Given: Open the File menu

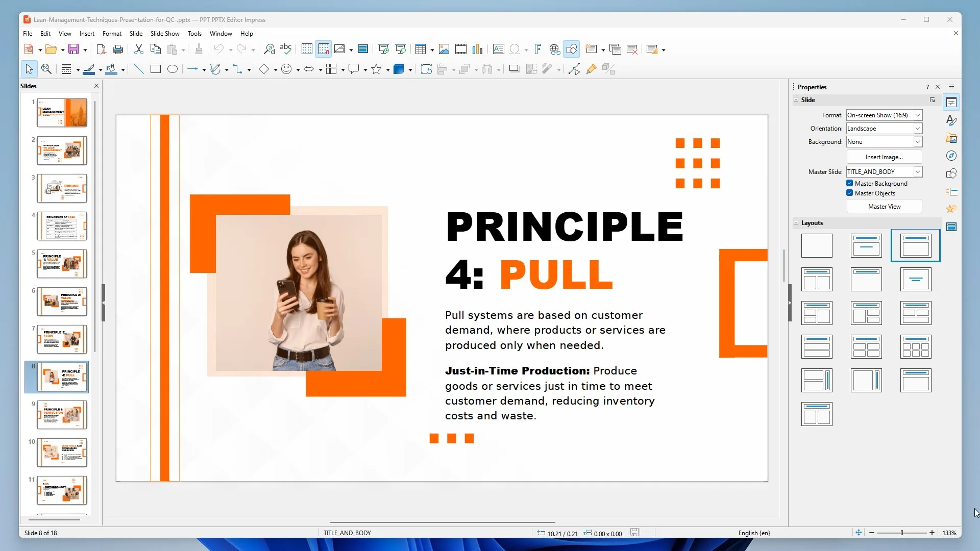Looking at the screenshot, I should pos(28,34).
